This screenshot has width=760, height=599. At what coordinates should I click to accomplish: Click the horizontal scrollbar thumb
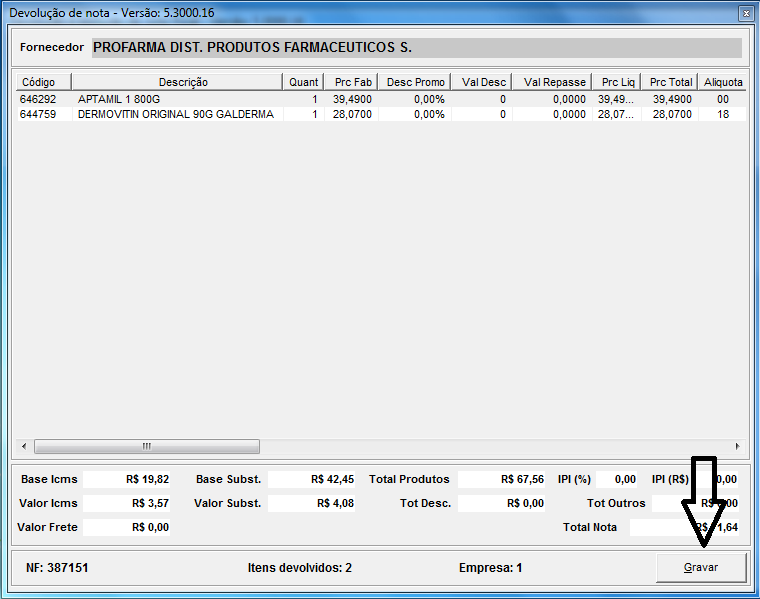click(x=146, y=446)
